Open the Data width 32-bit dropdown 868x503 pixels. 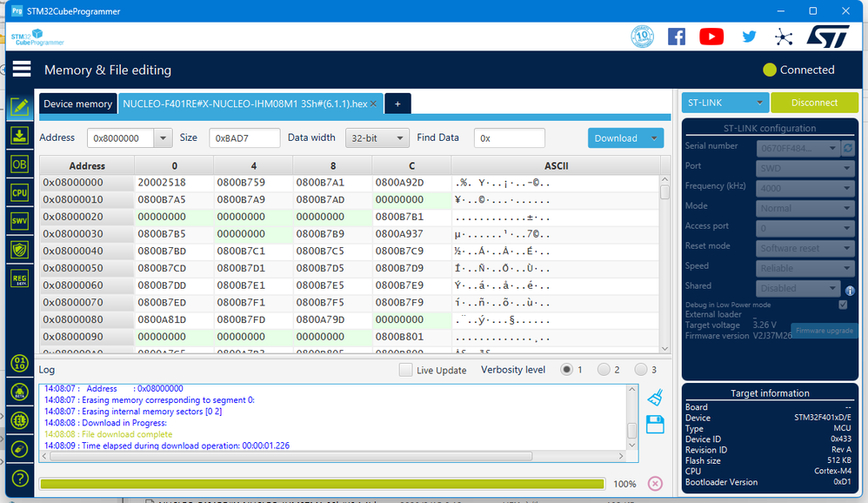[x=377, y=138]
